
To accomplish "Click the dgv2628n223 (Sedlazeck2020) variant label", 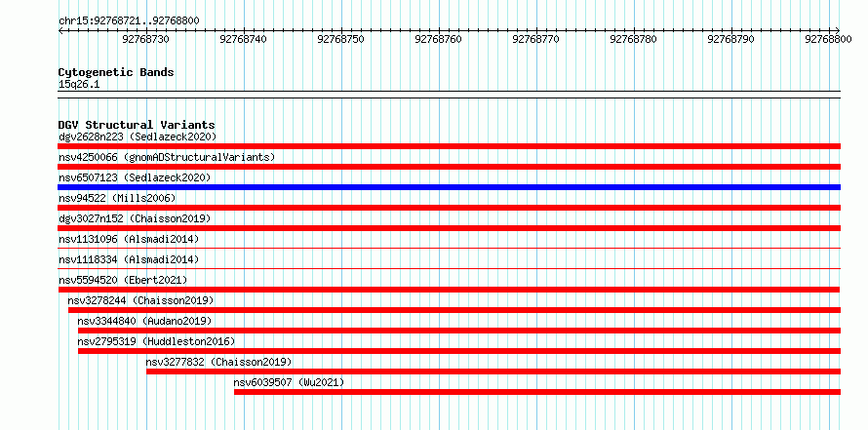I will click(x=138, y=137).
